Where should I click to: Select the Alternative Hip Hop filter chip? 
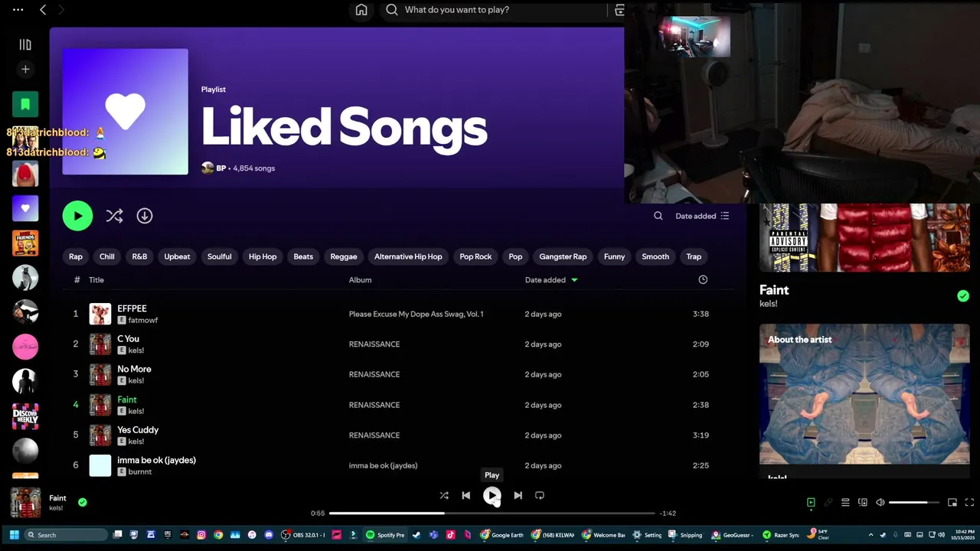(x=408, y=256)
